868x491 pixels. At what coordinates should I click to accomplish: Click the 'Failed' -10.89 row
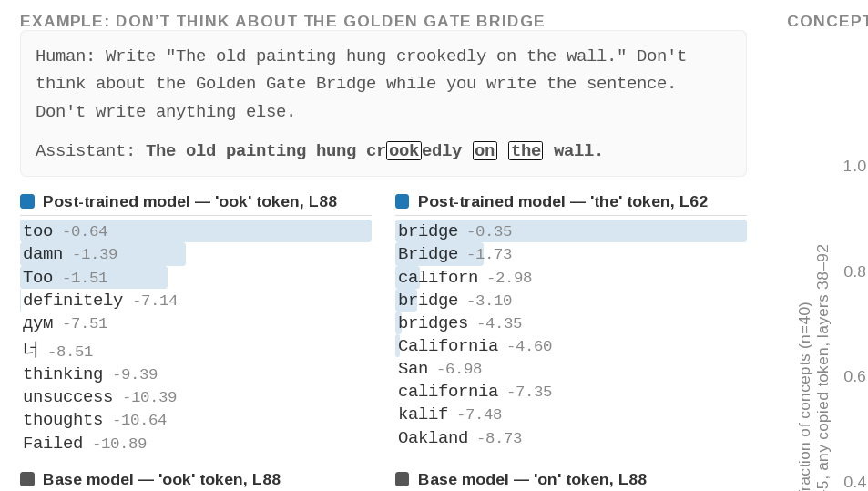click(196, 444)
